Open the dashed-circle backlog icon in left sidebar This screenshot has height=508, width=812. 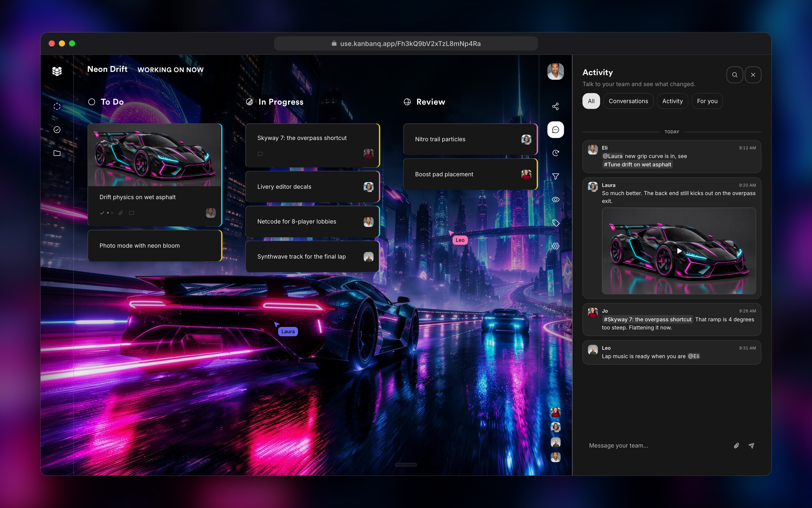[57, 106]
